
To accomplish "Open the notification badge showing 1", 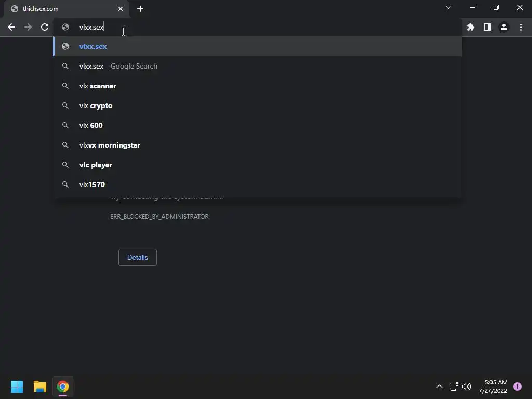I will [x=517, y=387].
